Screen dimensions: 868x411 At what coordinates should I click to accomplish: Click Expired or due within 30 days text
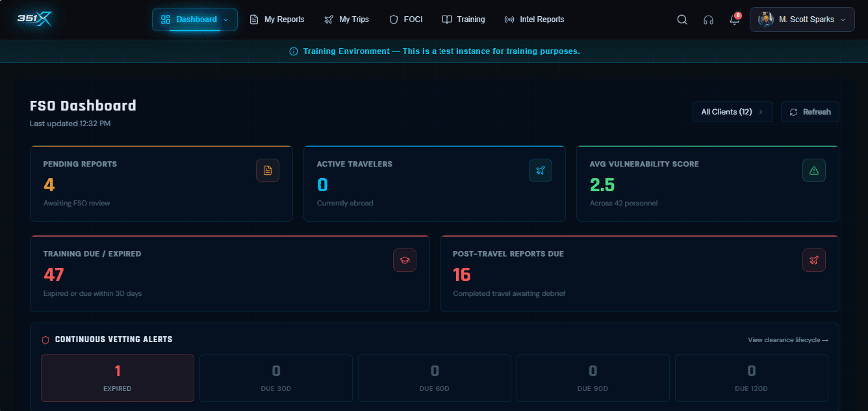[92, 293]
